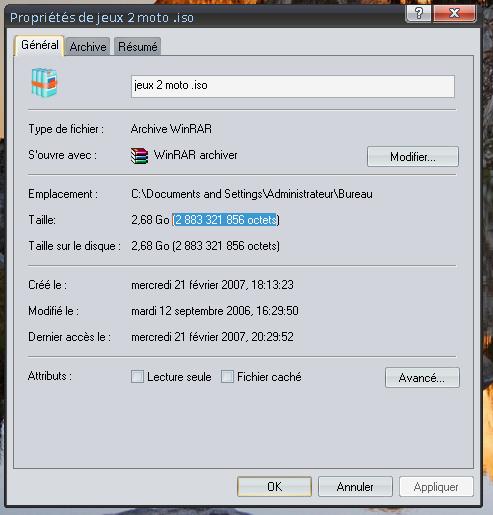Click Annuler to cancel changes
This screenshot has height=515, width=493.
coord(355,487)
